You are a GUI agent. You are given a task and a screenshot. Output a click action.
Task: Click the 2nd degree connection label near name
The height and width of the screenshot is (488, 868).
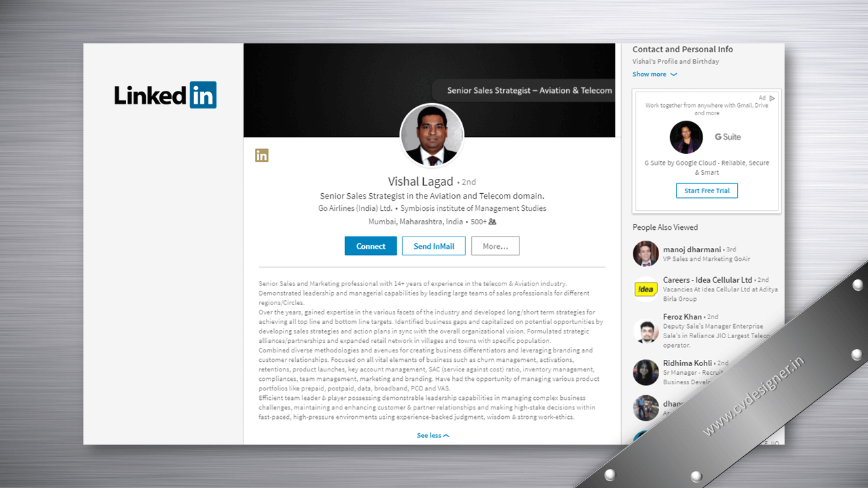coord(469,182)
